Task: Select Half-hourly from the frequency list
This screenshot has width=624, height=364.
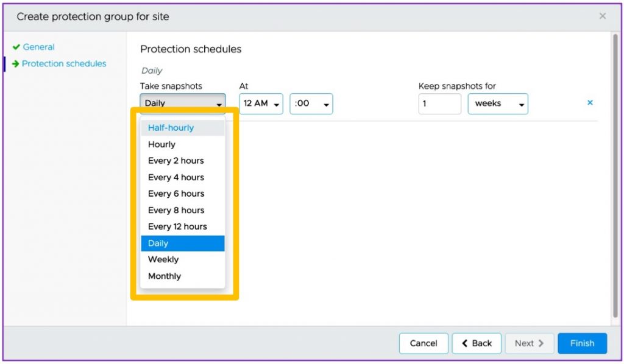Action: (x=171, y=128)
